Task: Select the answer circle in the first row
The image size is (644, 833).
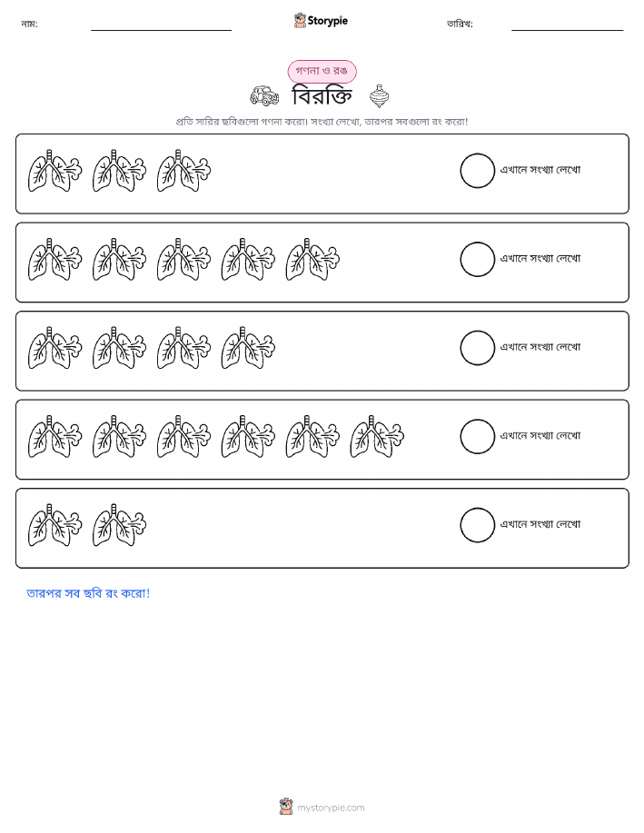Action: pos(477,171)
